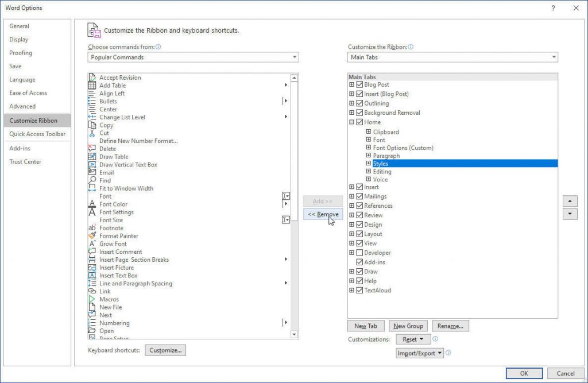Screen dimensions: 588x383
Task: Open the Import/Export dropdown
Action: [x=419, y=353]
